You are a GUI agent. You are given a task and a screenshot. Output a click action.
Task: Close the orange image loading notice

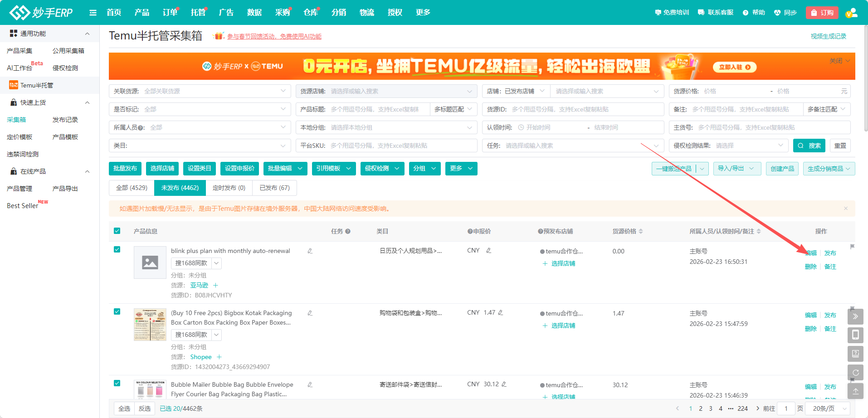(846, 209)
